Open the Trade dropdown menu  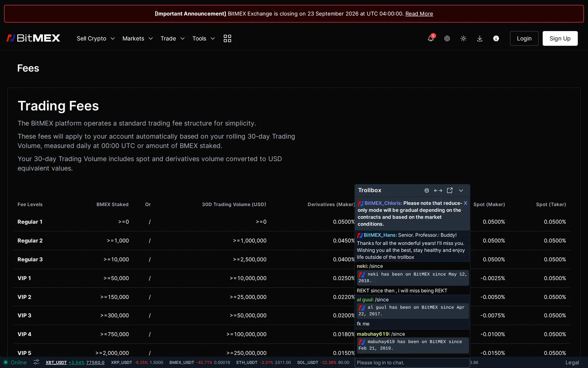173,38
